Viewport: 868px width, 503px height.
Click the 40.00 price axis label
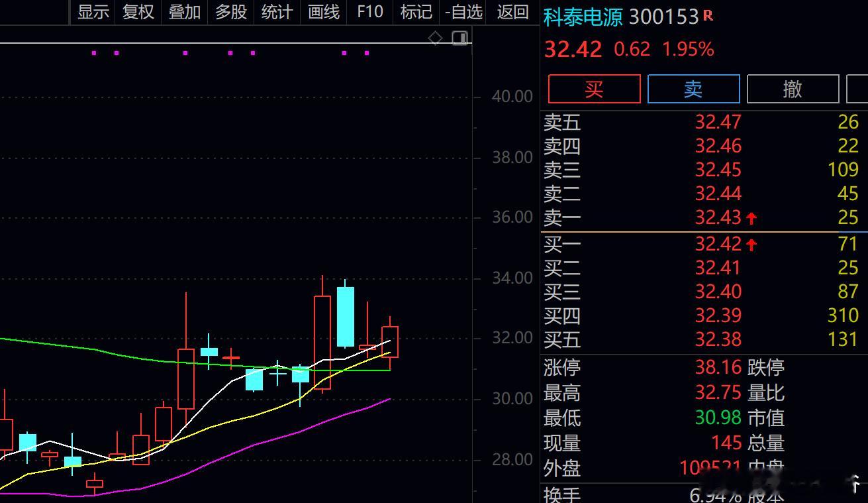coord(512,97)
